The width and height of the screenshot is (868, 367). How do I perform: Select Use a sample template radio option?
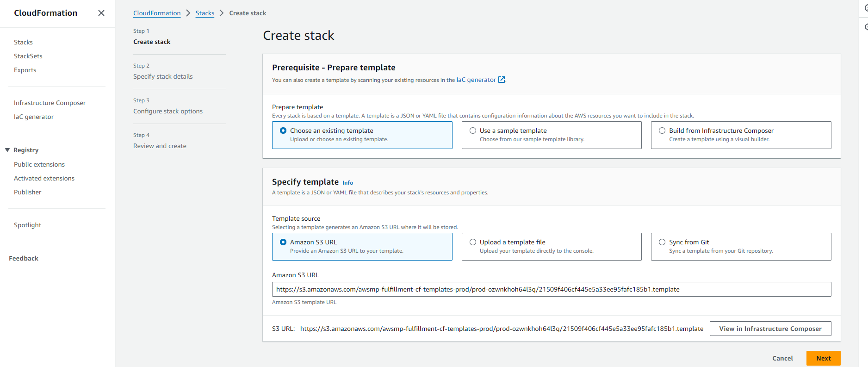(552, 135)
